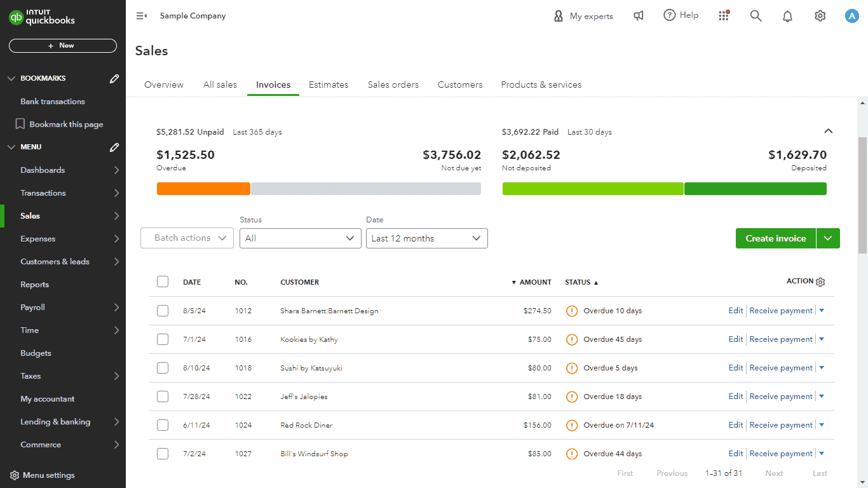The image size is (868, 488).
Task: Open the Date filter dropdown
Action: (x=427, y=238)
